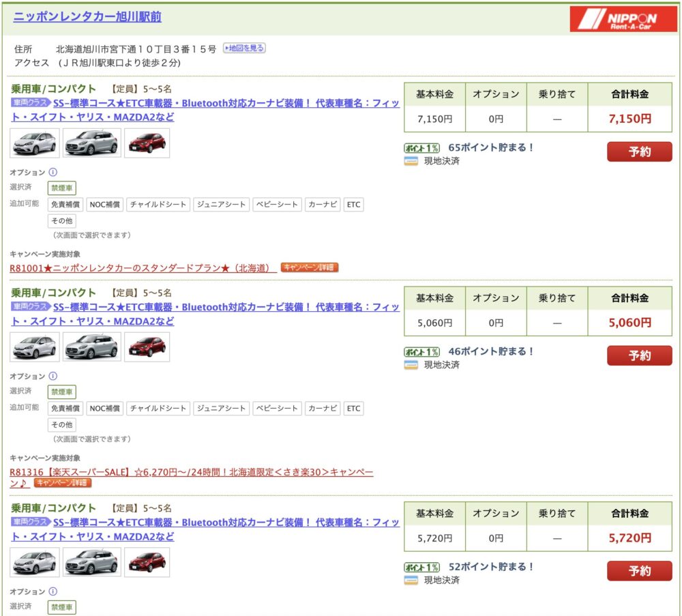Select the 7,150円 total price text

[x=629, y=119]
